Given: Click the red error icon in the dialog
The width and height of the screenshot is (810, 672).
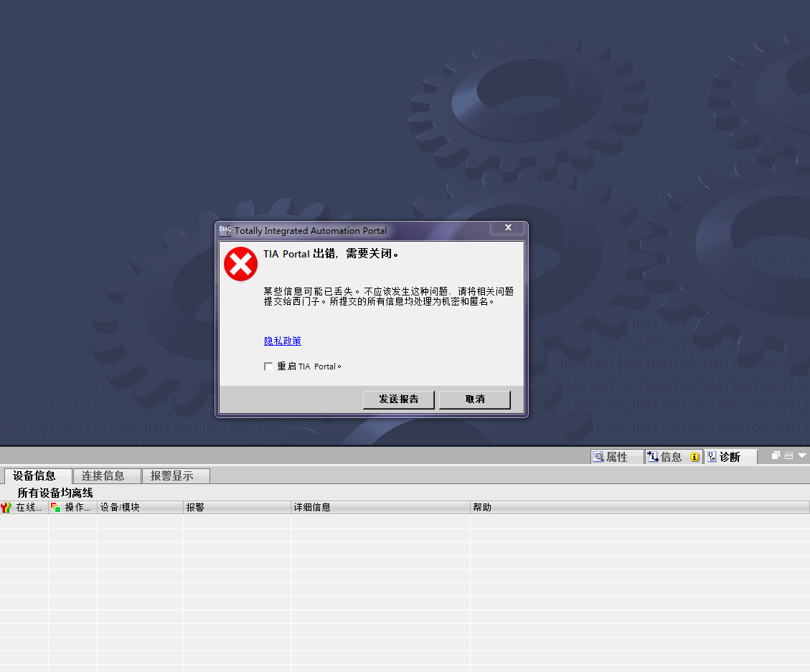Looking at the screenshot, I should 241,264.
